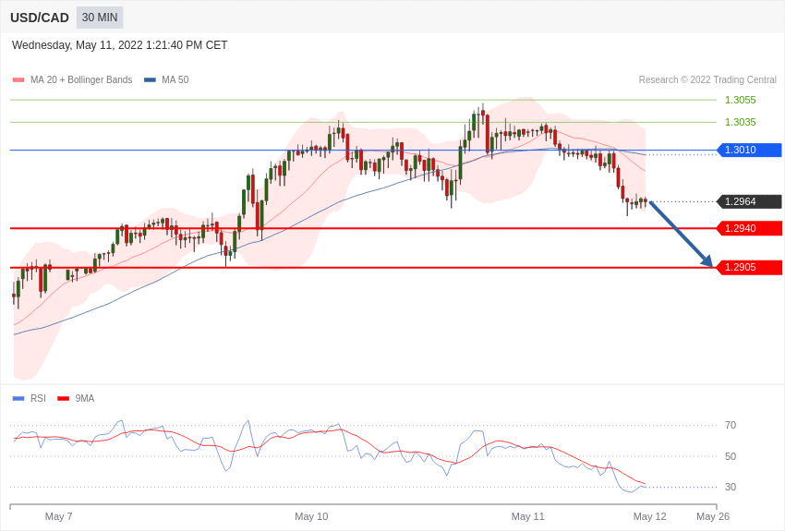Click the Research © 2022 Trading Central credit
The height and width of the screenshot is (532, 785).
pos(707,79)
